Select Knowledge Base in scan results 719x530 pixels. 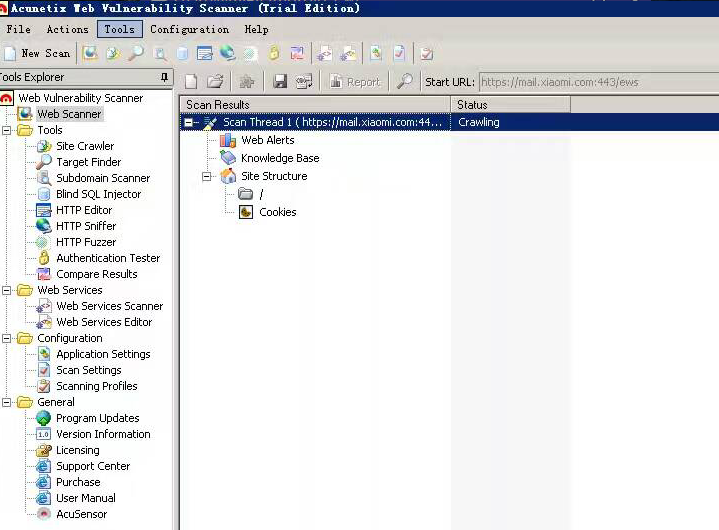coord(280,158)
